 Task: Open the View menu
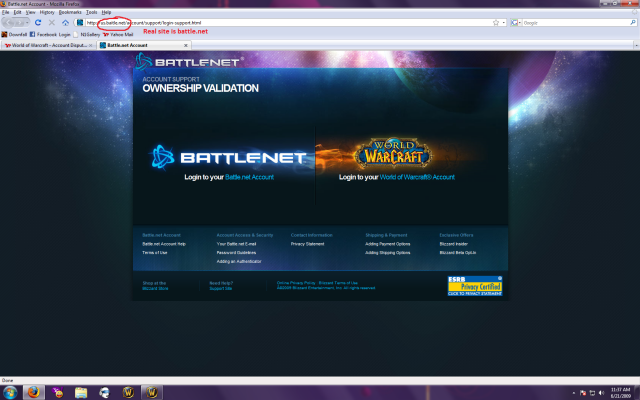30,12
